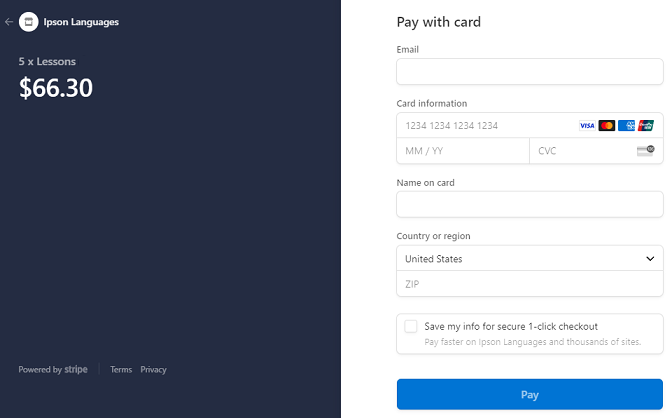672x418 pixels.
Task: Click the Stripe logo text
Action: (x=76, y=370)
